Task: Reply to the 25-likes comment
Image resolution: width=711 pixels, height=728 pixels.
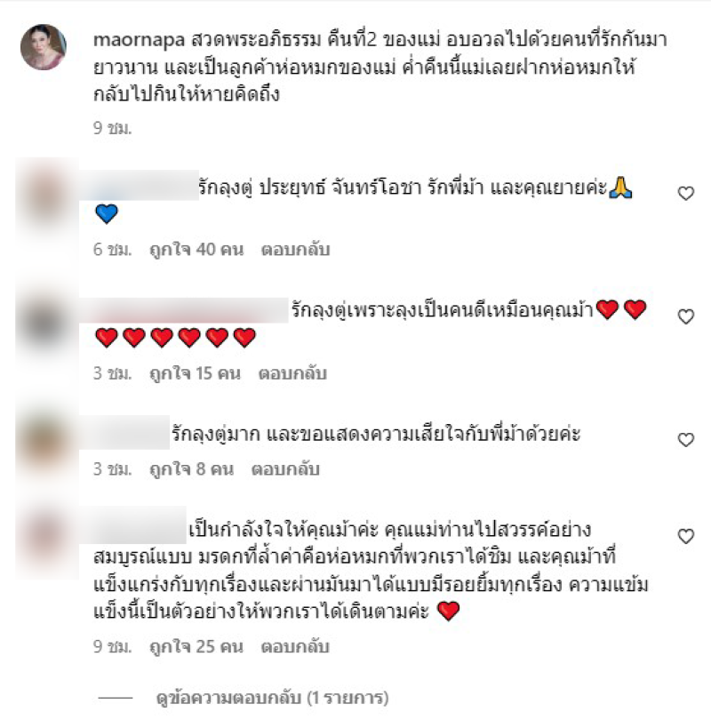Action: tap(295, 646)
